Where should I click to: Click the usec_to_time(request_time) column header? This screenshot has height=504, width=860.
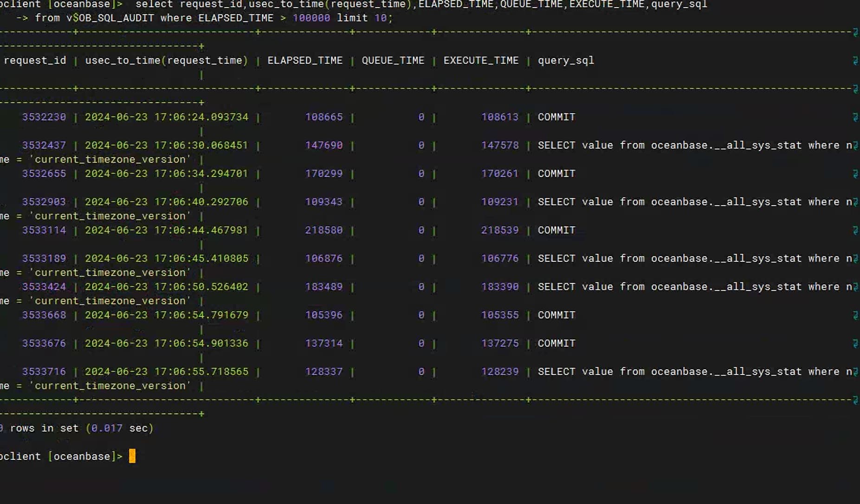[x=167, y=61]
